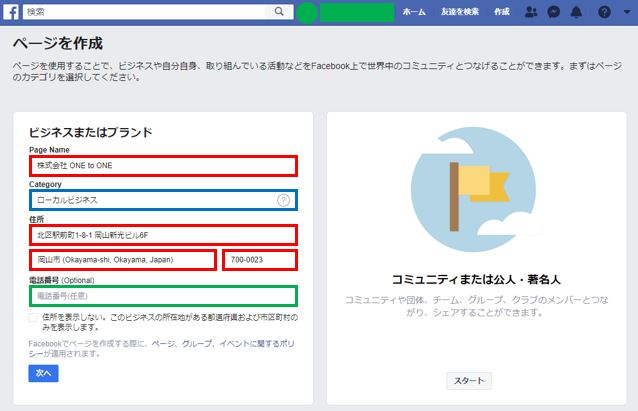Click the スタート button
The height and width of the screenshot is (411, 638).
tap(469, 381)
